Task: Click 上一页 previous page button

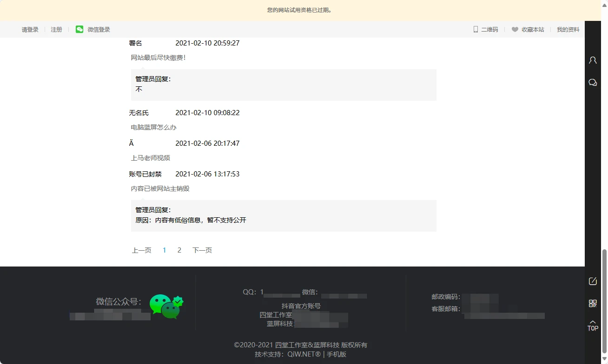Action: pyautogui.click(x=141, y=250)
